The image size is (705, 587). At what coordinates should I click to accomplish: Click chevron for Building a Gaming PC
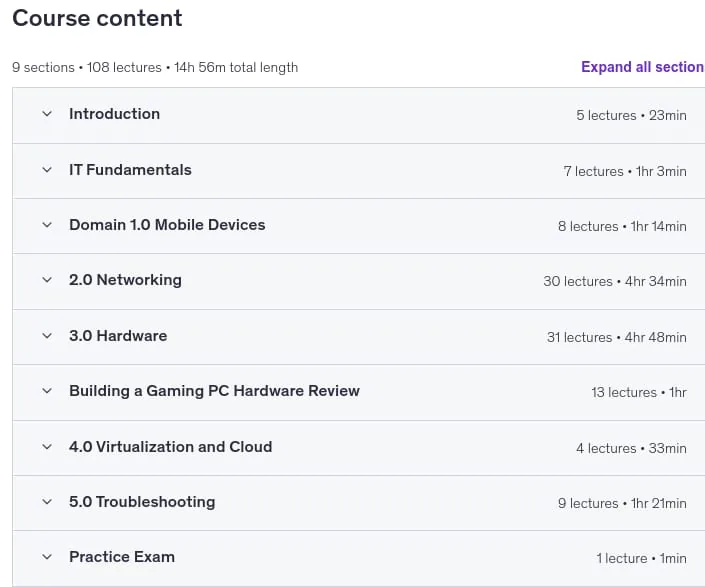pos(47,391)
